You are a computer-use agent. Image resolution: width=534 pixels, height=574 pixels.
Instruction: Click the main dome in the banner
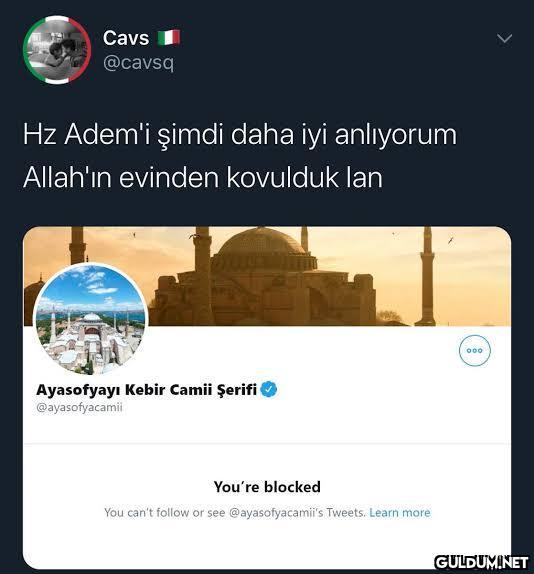point(261,243)
